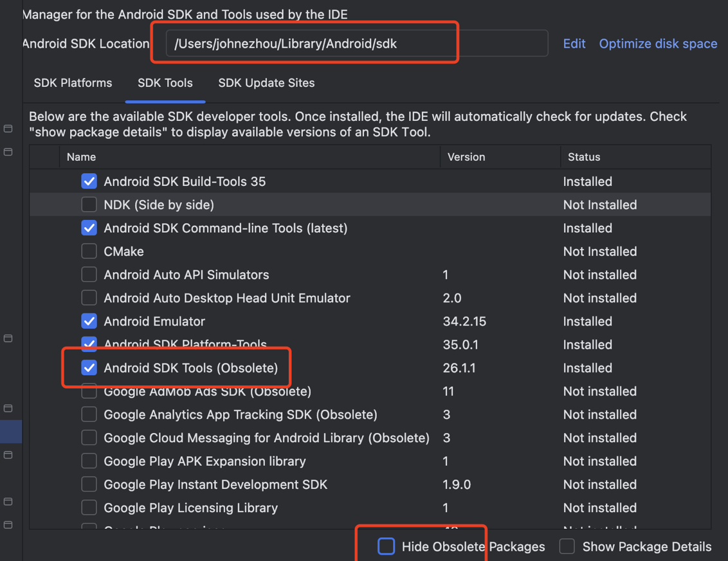The width and height of the screenshot is (728, 561).
Task: Select version 34.2.15 of Android Emulator
Action: pyautogui.click(x=464, y=322)
